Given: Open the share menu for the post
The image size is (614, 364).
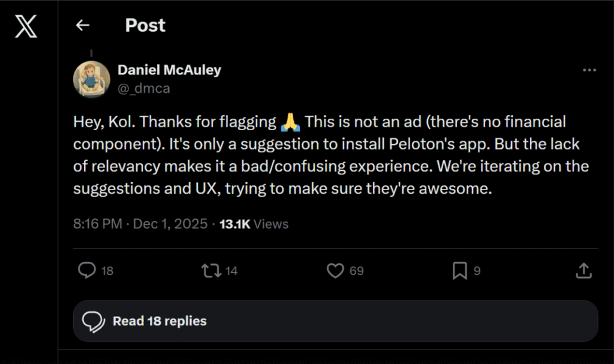Looking at the screenshot, I should pyautogui.click(x=585, y=270).
